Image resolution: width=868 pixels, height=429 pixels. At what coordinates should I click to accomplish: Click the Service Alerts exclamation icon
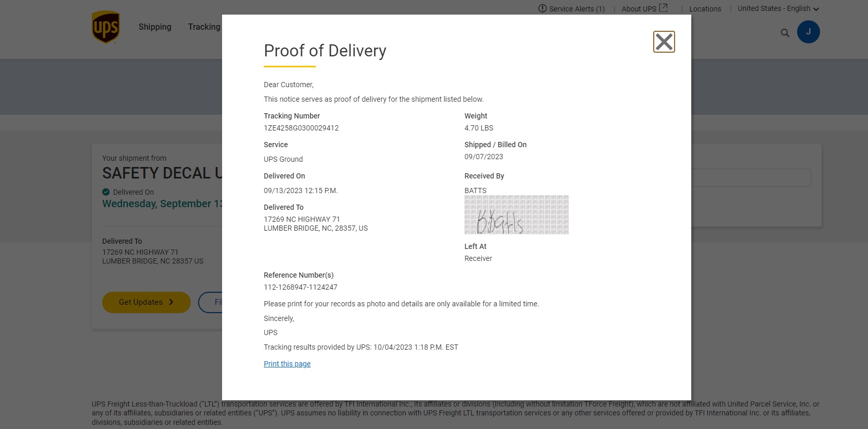coord(542,8)
